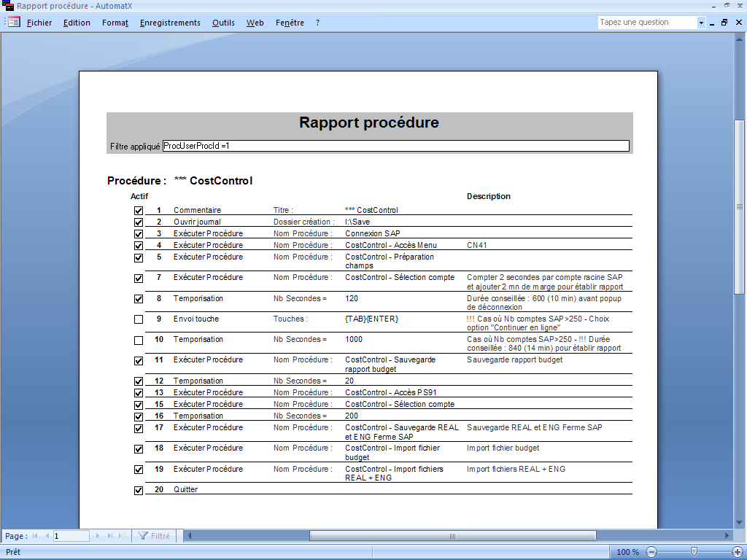Adjust the zoom slider handle
747x560 pixels.
[x=694, y=552]
